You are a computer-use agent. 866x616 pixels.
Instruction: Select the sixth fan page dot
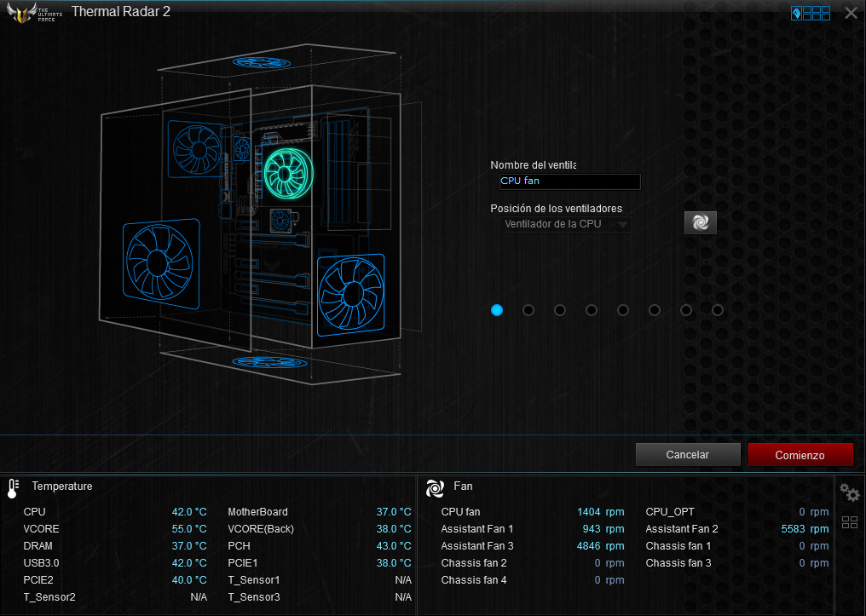655,310
